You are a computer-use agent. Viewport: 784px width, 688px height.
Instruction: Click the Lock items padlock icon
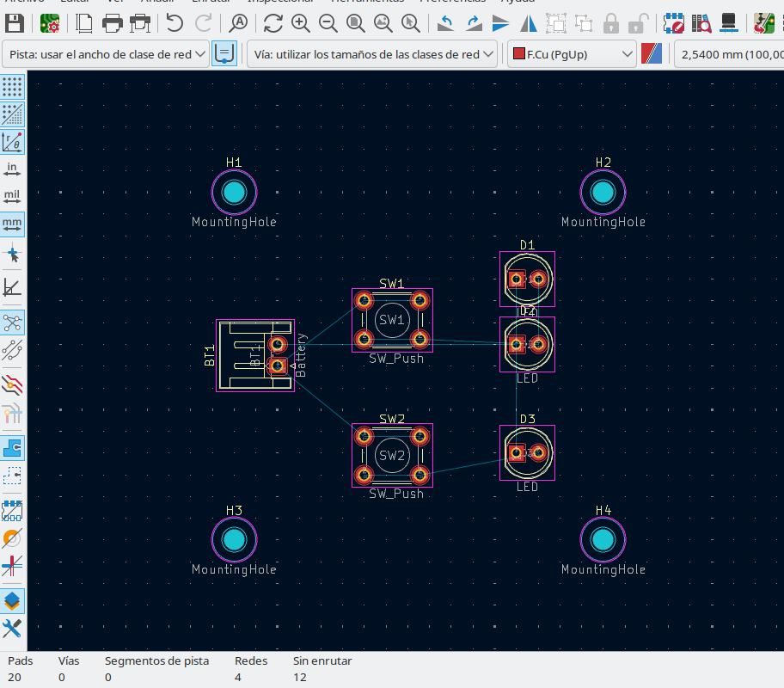pyautogui.click(x=611, y=23)
